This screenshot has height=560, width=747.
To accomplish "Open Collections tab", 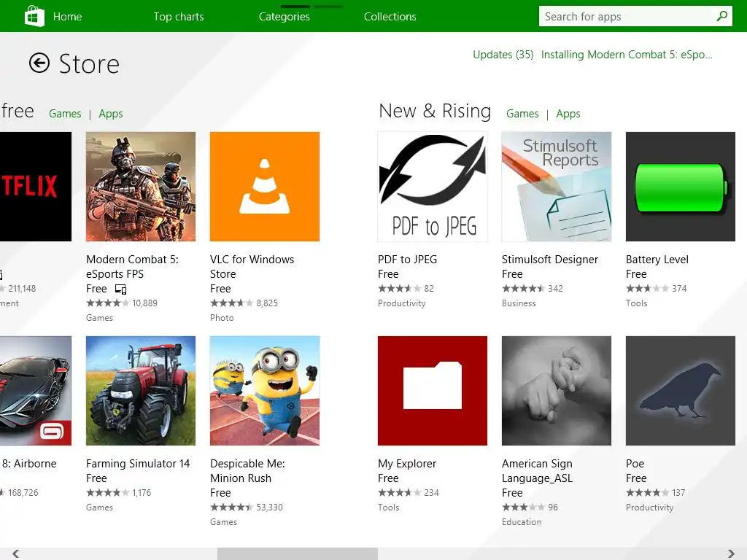I will click(x=390, y=17).
